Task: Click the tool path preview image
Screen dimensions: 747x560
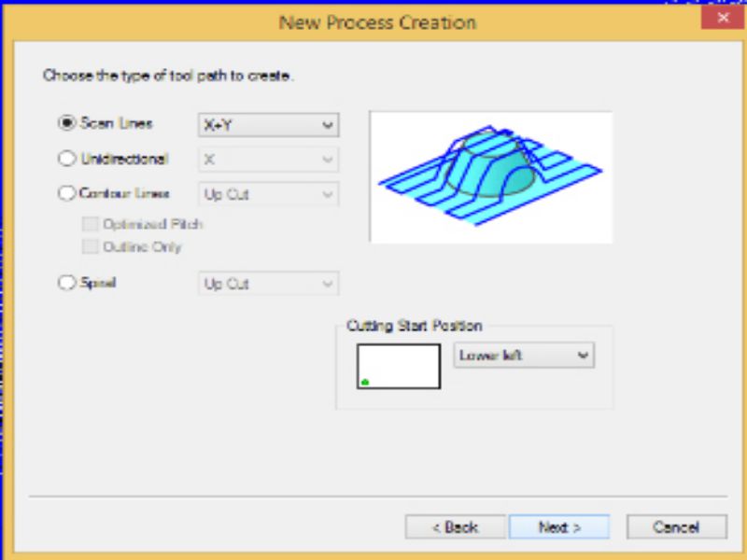Action: [x=490, y=176]
